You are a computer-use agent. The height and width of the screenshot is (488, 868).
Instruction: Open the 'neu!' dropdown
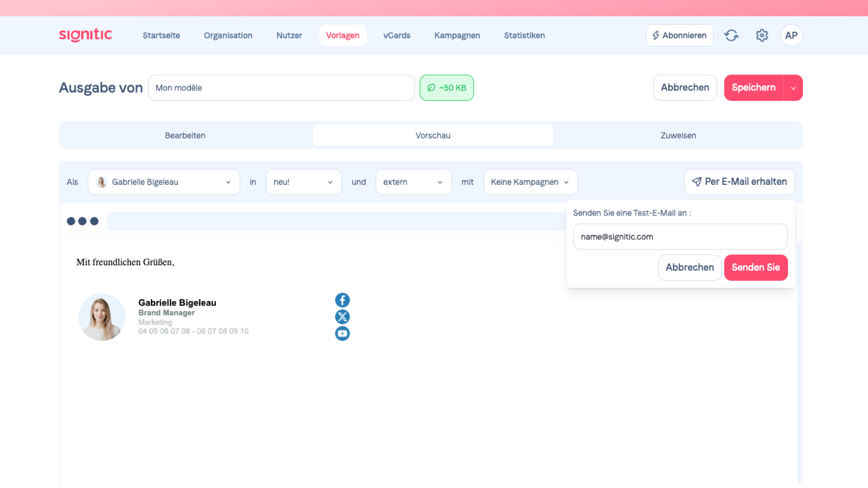[x=303, y=182]
